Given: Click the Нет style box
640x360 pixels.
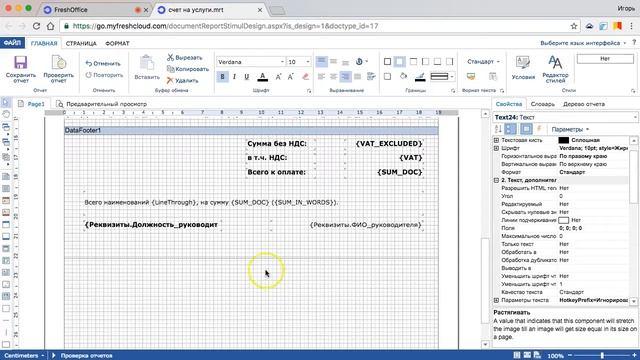Looking at the screenshot, I should point(605,59).
